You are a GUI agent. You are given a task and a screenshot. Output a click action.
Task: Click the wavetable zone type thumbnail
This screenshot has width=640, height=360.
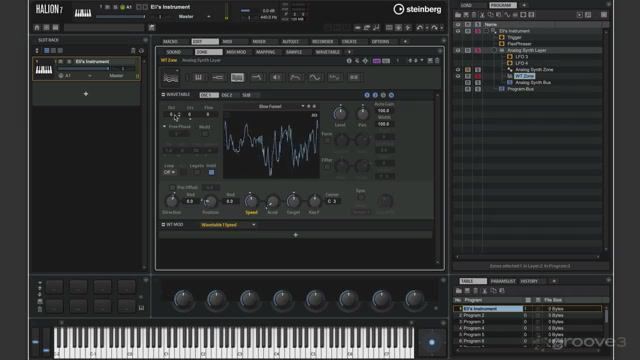click(171, 77)
